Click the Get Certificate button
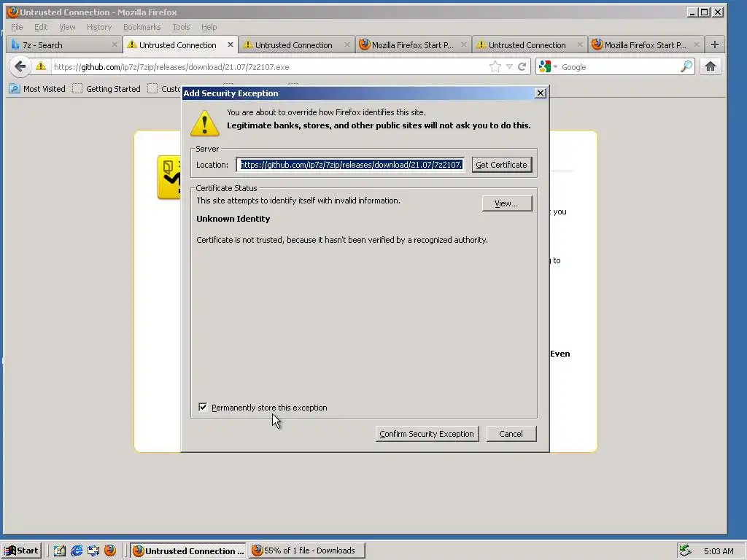Viewport: 747px width, 560px height. pyautogui.click(x=502, y=165)
